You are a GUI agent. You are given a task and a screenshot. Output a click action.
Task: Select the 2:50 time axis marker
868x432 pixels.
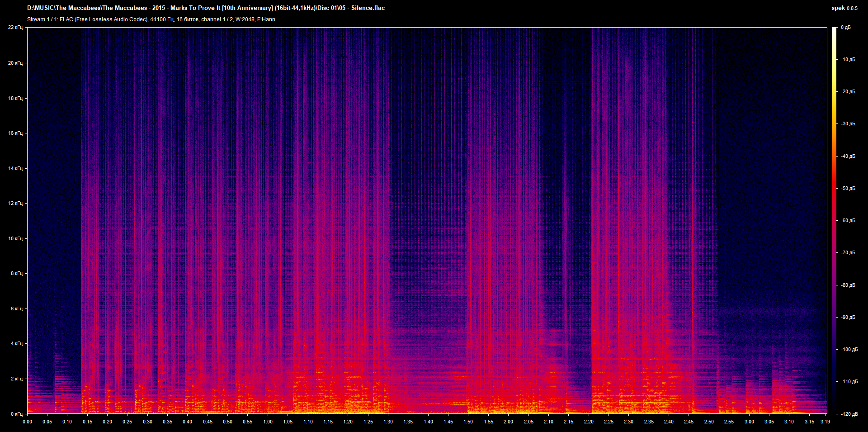point(709,422)
